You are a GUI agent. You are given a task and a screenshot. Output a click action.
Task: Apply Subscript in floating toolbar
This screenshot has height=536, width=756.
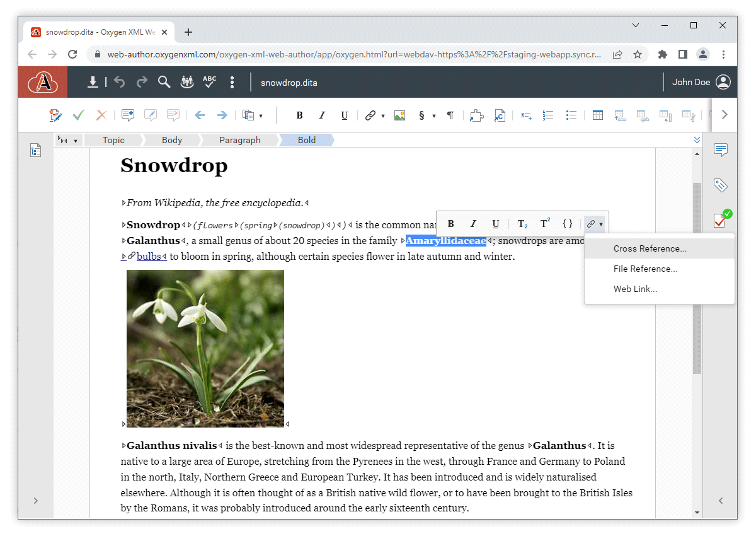tap(523, 224)
